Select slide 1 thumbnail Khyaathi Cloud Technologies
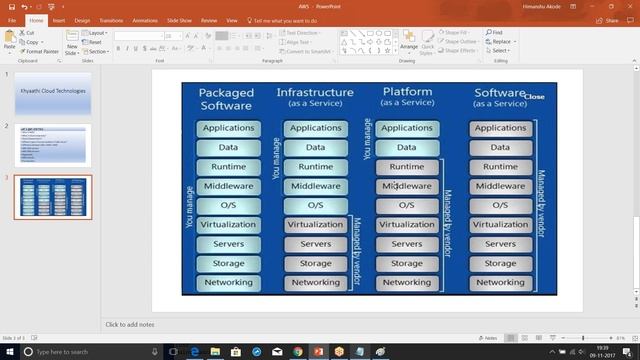This screenshot has width=640, height=360. [53, 94]
